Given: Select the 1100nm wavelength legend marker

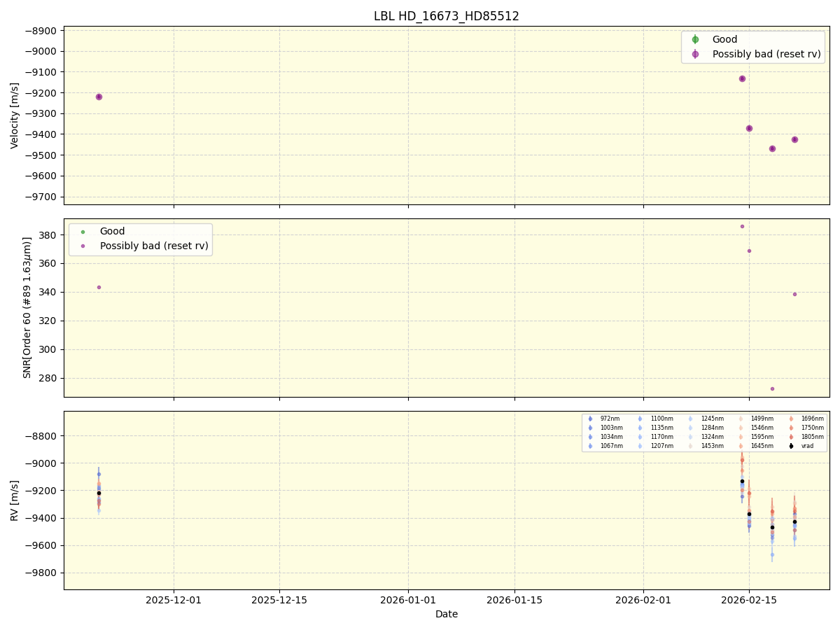Looking at the screenshot, I should point(640,419).
